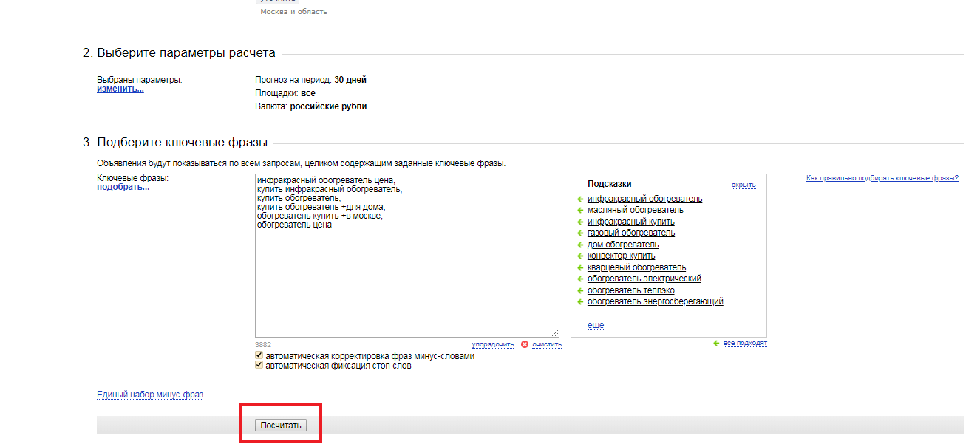Select the 'обогреватель электрический' suggestion link
Viewport: 980px width, 444px height.
point(644,279)
